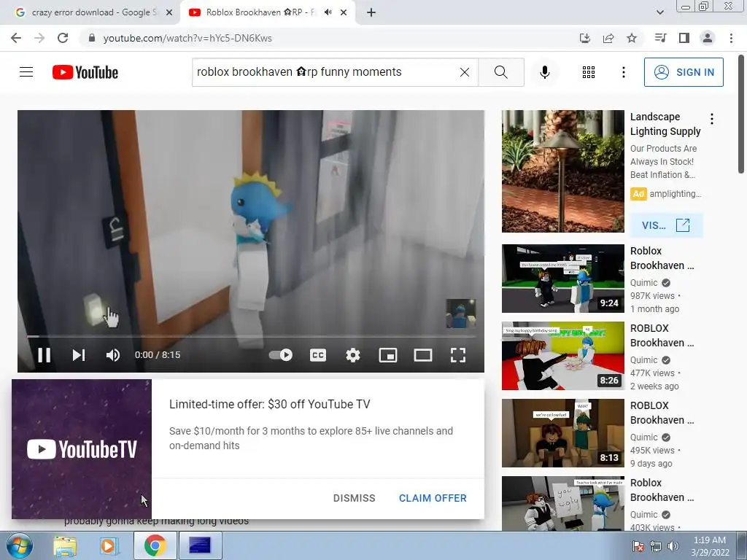Pause the video playback
The width and height of the screenshot is (747, 560).
[44, 355]
